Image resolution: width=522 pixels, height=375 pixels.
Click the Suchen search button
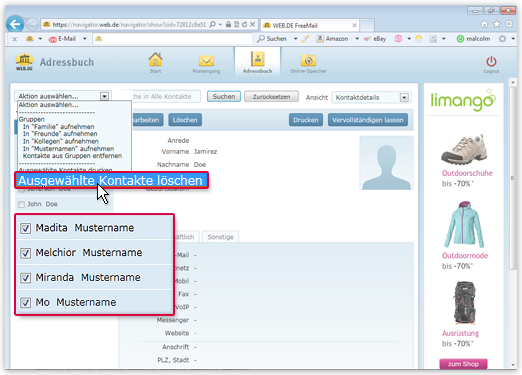pyautogui.click(x=224, y=97)
